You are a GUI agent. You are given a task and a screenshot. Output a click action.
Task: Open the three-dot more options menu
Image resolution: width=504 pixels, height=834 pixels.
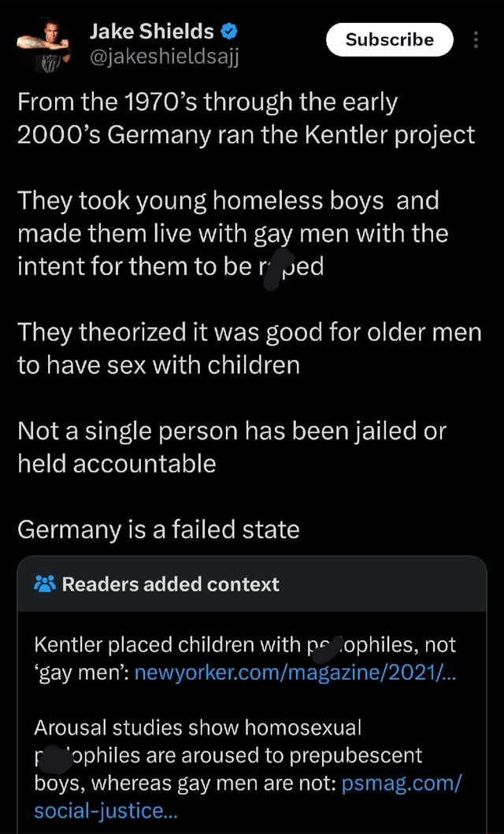(476, 39)
